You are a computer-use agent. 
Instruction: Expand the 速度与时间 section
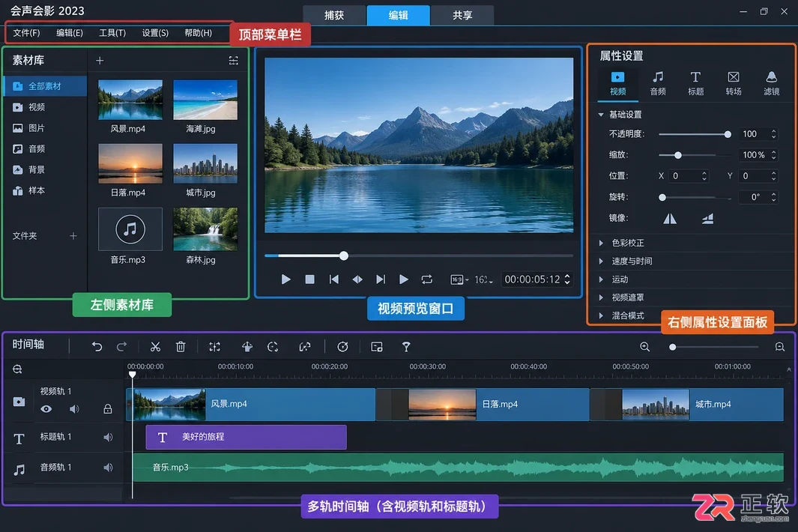601,262
